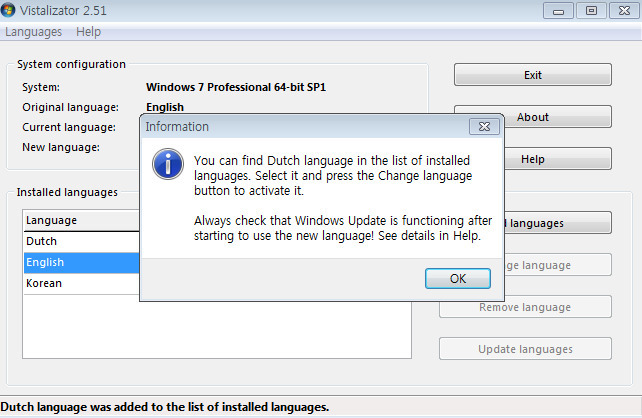Click the blue information icon
The image size is (642, 418).
point(168,164)
